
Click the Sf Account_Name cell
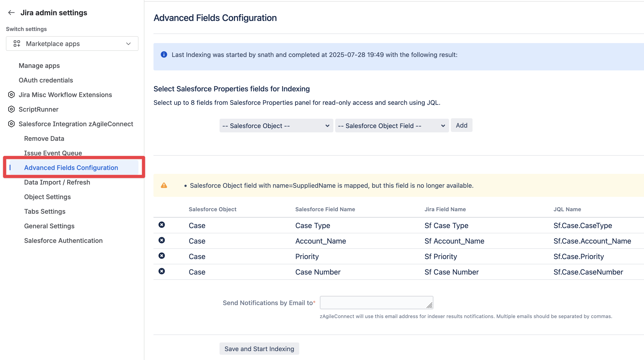pyautogui.click(x=454, y=241)
